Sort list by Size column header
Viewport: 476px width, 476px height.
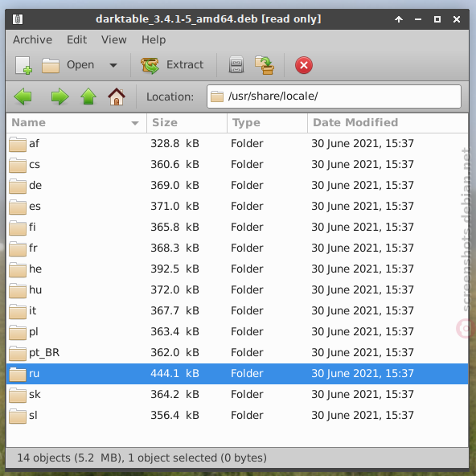pos(187,123)
